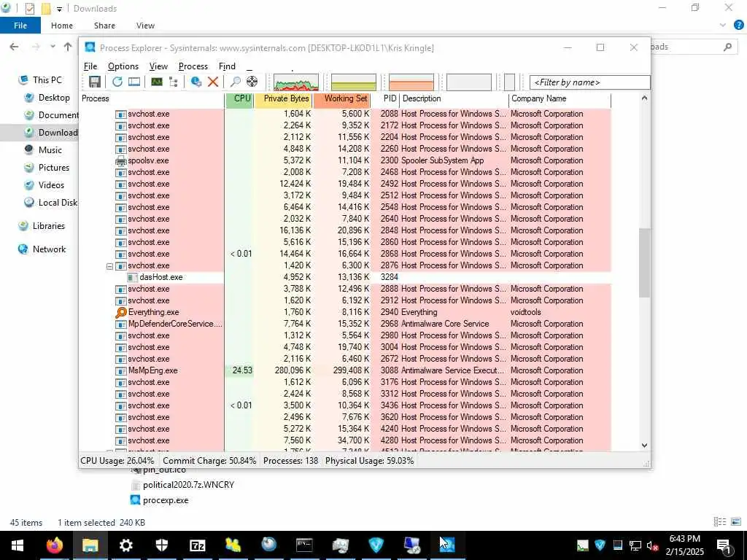Sort by the PID column header
747x560 pixels.
tap(386, 98)
